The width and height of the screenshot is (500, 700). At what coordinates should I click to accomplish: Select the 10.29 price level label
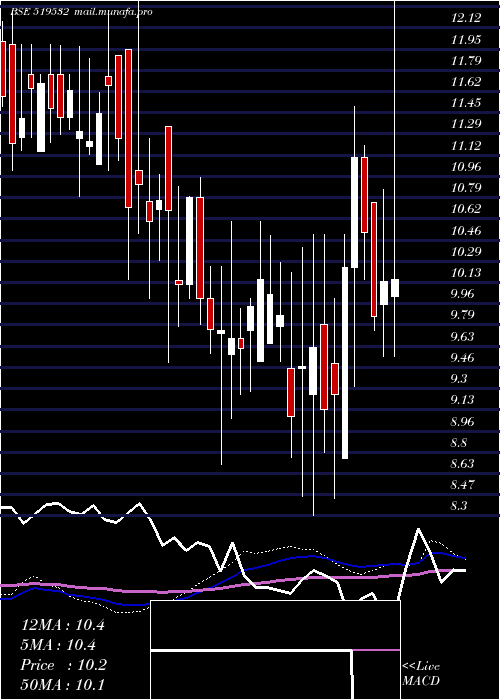click(x=466, y=251)
